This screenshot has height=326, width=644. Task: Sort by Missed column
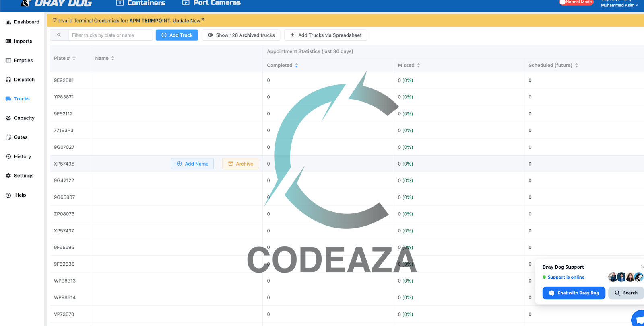tap(409, 65)
